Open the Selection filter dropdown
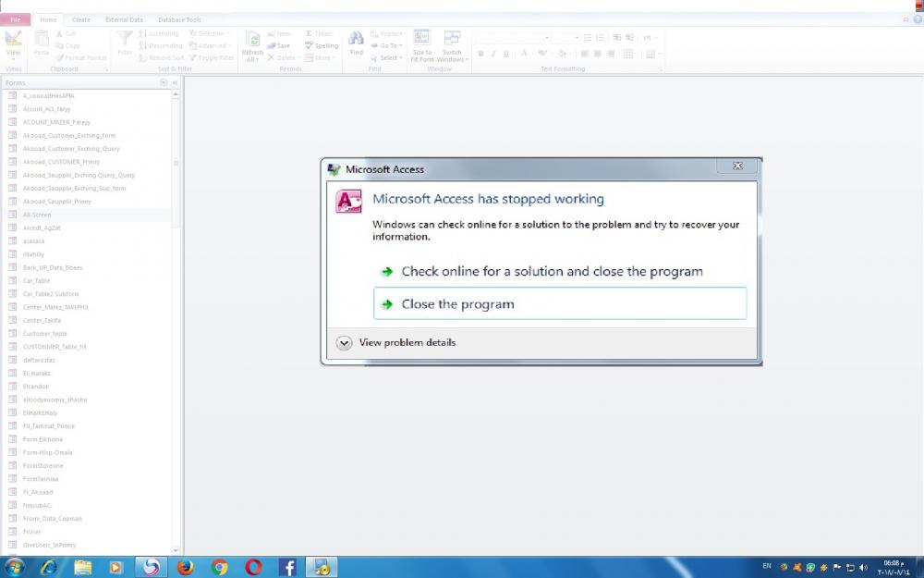Viewport: 924px width, 578px height. click(x=210, y=33)
